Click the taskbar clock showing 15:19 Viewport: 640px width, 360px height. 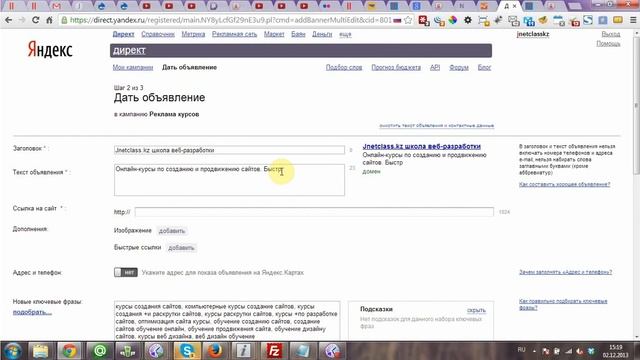coord(616,351)
